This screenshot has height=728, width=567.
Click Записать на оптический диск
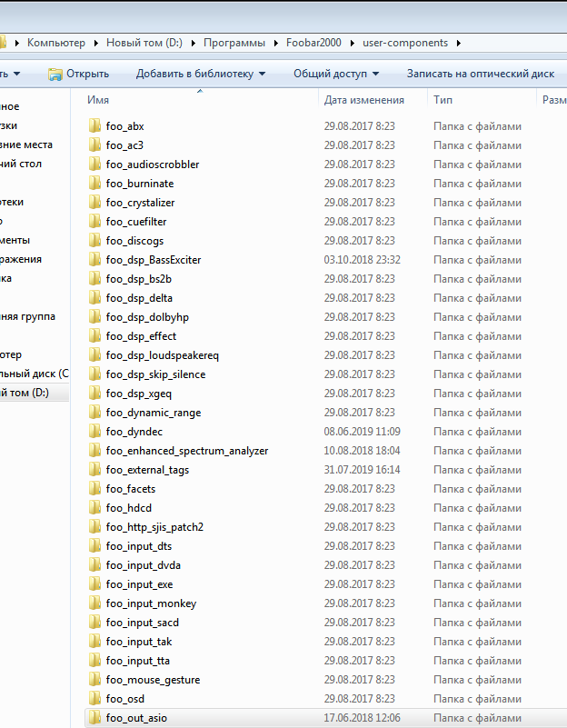click(481, 74)
